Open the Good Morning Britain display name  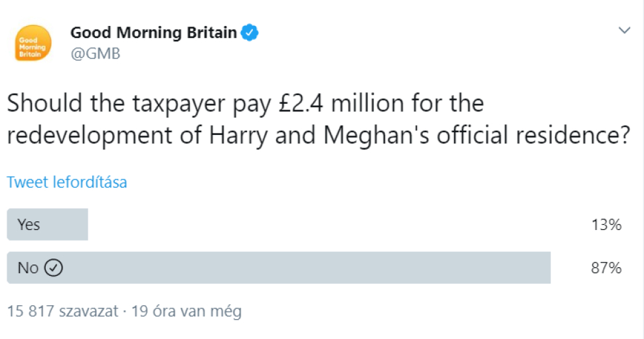point(153,33)
